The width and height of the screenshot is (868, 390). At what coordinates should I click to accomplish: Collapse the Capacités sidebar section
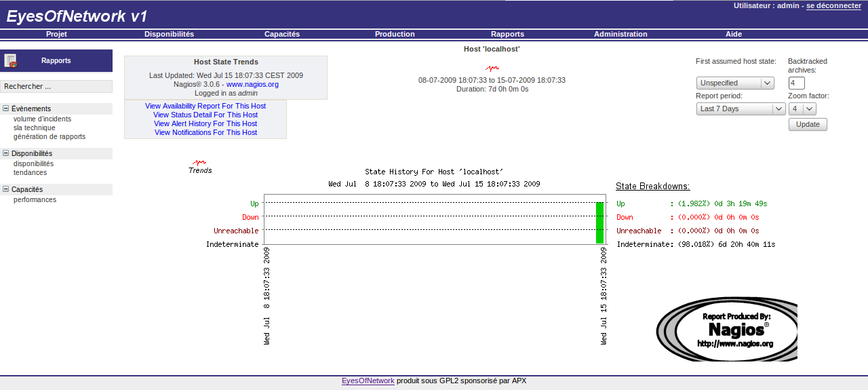point(6,189)
